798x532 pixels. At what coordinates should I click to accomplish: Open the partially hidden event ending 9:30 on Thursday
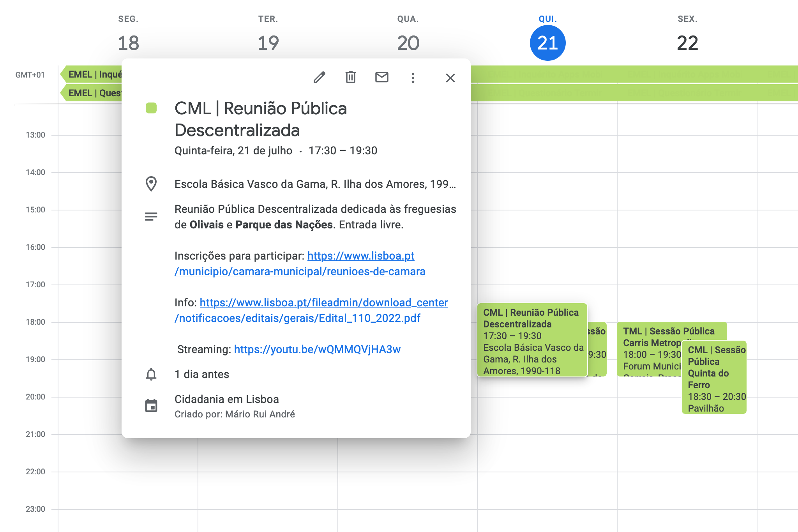(597, 349)
